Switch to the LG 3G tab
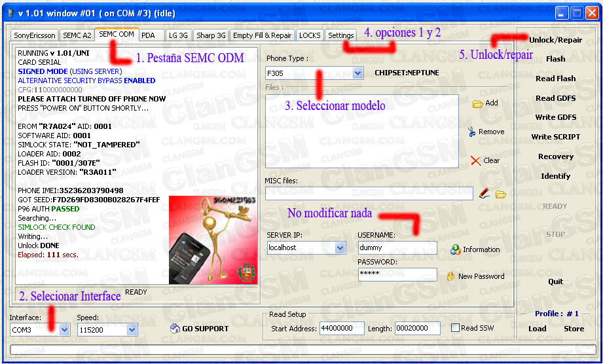 [x=178, y=35]
